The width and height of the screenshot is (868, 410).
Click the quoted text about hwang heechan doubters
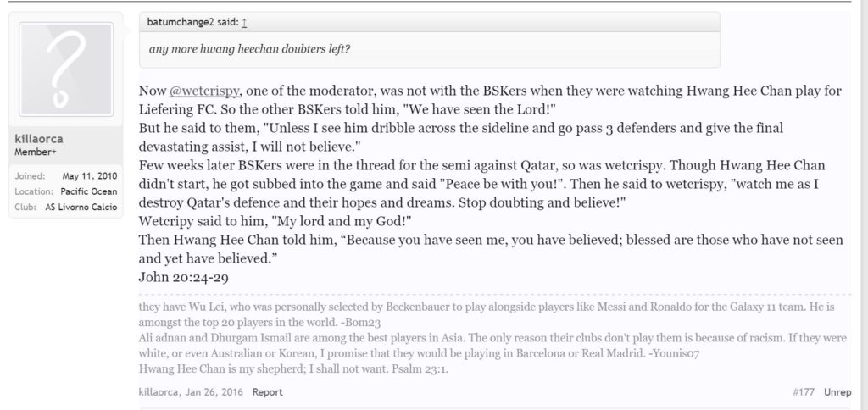(x=250, y=48)
